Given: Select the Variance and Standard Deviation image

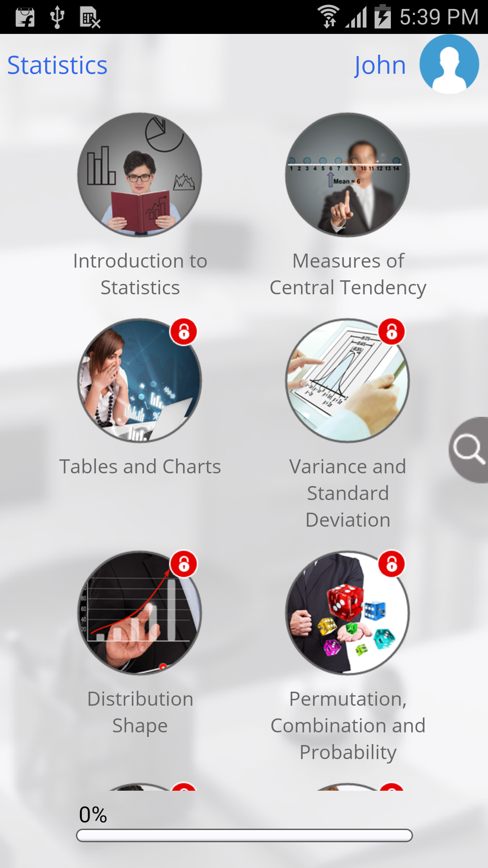Looking at the screenshot, I should point(347,381).
